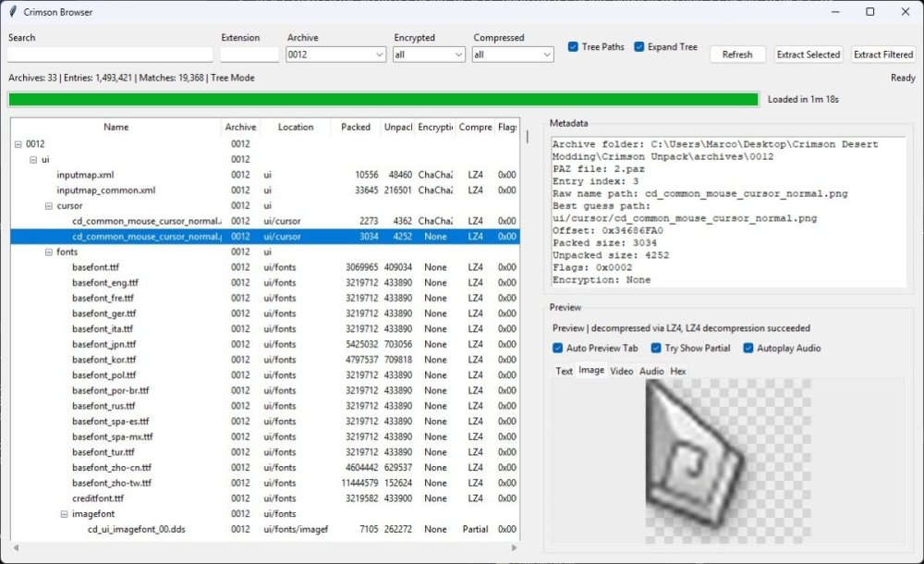Select the basefont_kor.ttf row
The width and height of the screenshot is (924, 564).
[265, 360]
